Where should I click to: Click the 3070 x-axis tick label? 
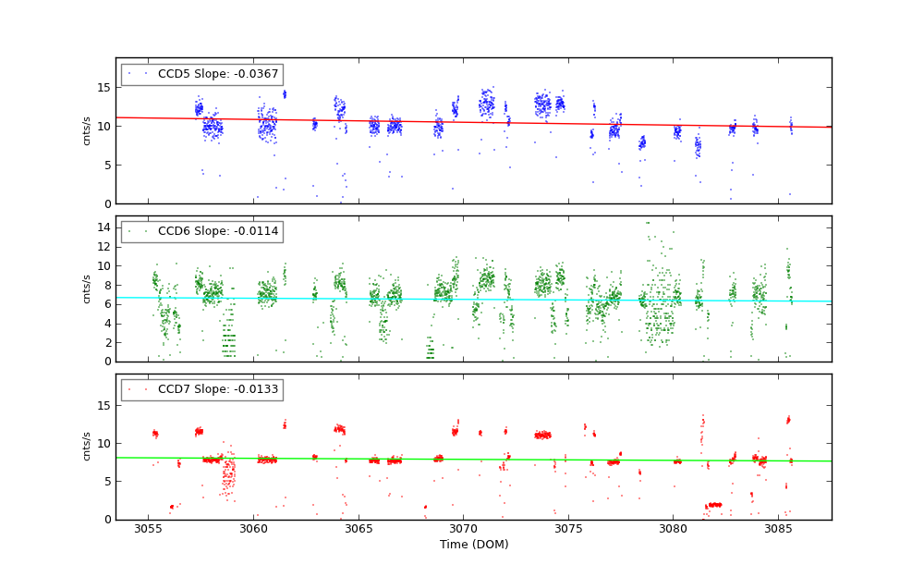coord(463,529)
